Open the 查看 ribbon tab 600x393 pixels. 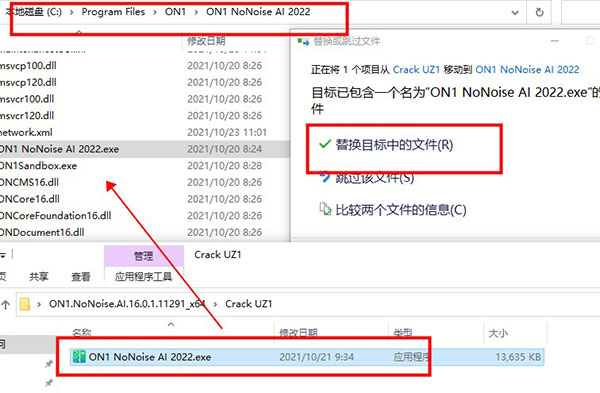[x=81, y=277]
